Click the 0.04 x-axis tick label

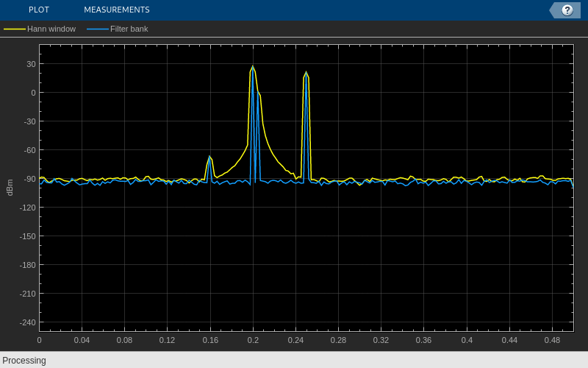coord(82,340)
